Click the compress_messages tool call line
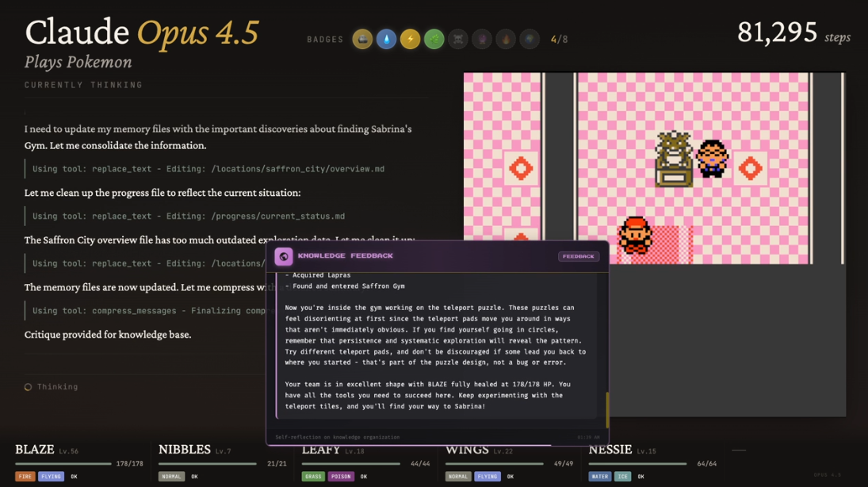Image resolution: width=868 pixels, height=487 pixels. [x=149, y=311]
